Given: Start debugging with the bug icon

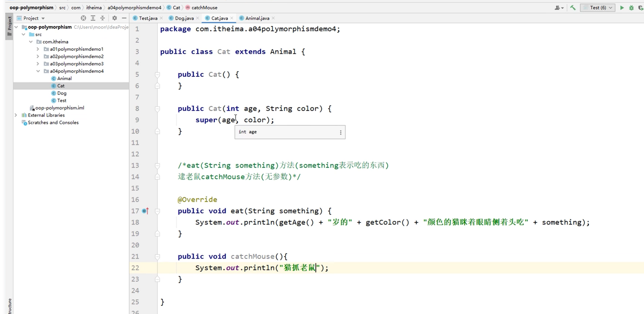Looking at the screenshot, I should pos(632,7).
